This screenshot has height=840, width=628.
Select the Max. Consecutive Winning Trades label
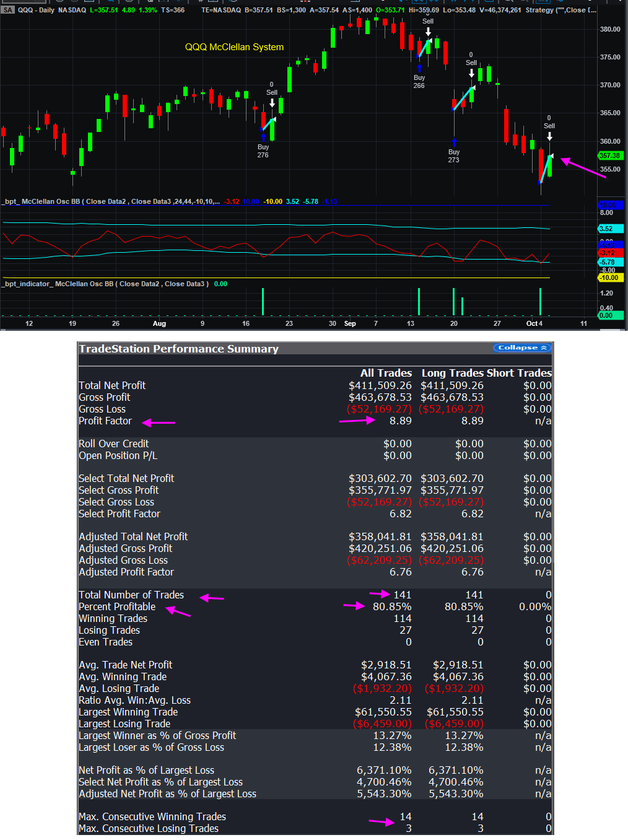pyautogui.click(x=152, y=816)
